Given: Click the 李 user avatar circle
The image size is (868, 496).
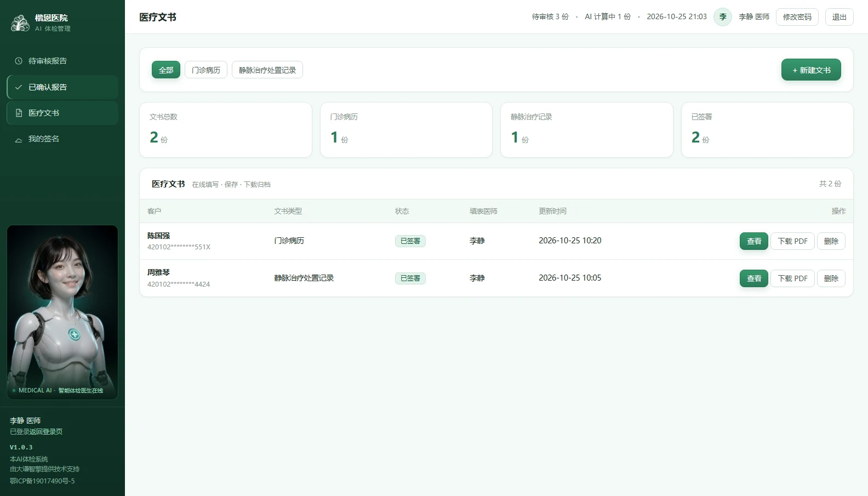Looking at the screenshot, I should point(723,17).
